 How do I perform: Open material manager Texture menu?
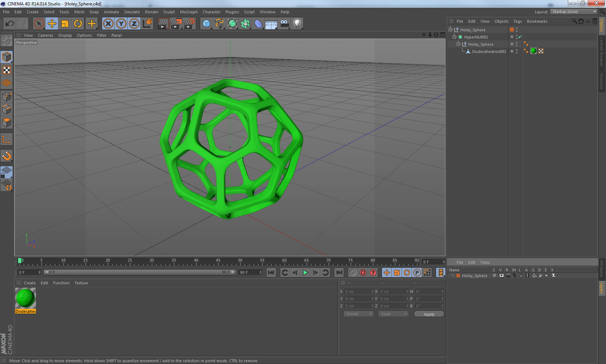pos(81,283)
